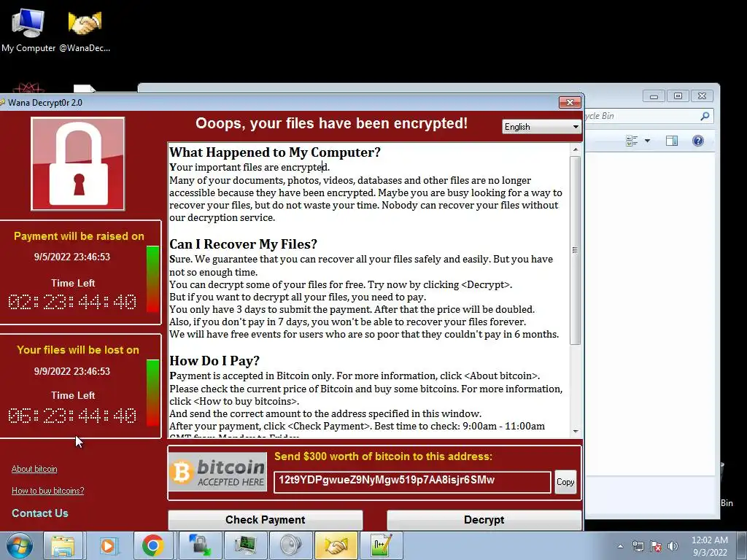Click the Recycle Bin window search icon
Screen dimensions: 747x560
coord(705,116)
